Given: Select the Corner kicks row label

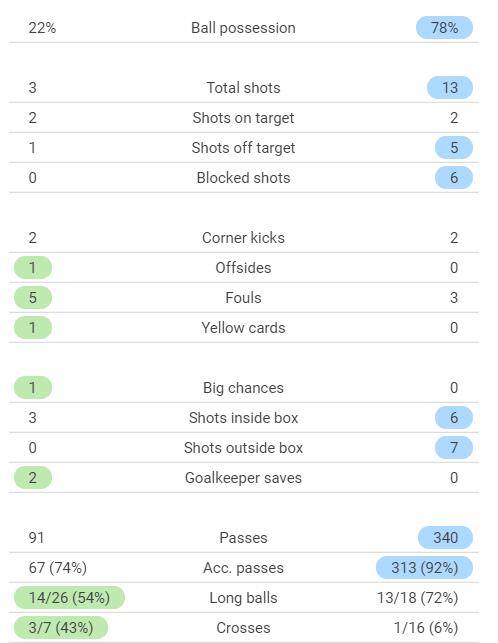Looking at the screenshot, I should [243, 238].
